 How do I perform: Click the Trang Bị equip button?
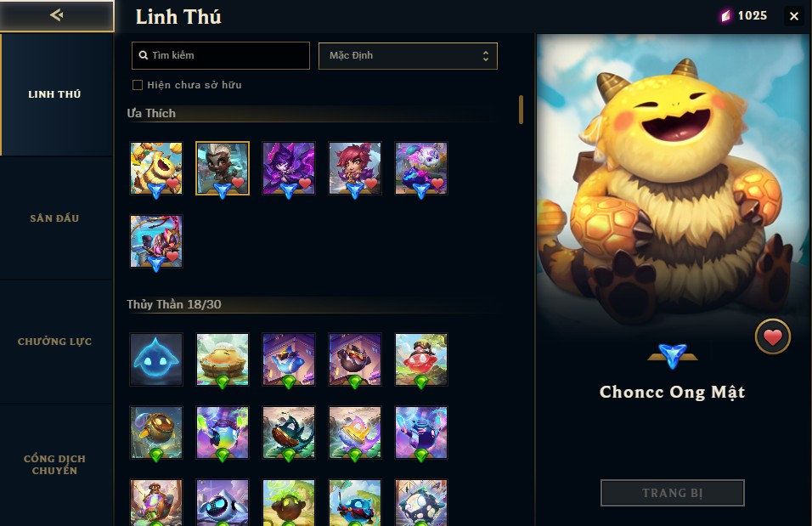coord(672,493)
